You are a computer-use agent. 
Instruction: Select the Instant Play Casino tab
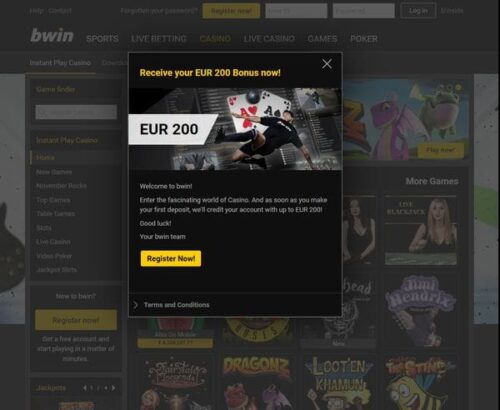60,63
